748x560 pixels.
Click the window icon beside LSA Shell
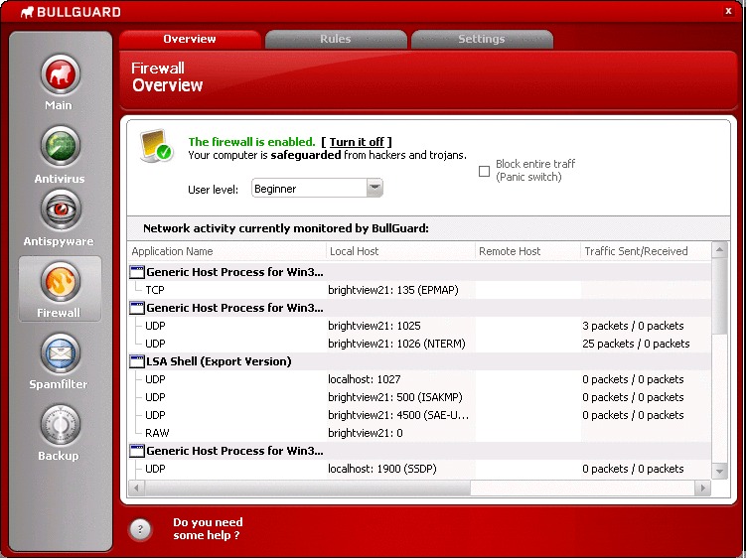137,361
